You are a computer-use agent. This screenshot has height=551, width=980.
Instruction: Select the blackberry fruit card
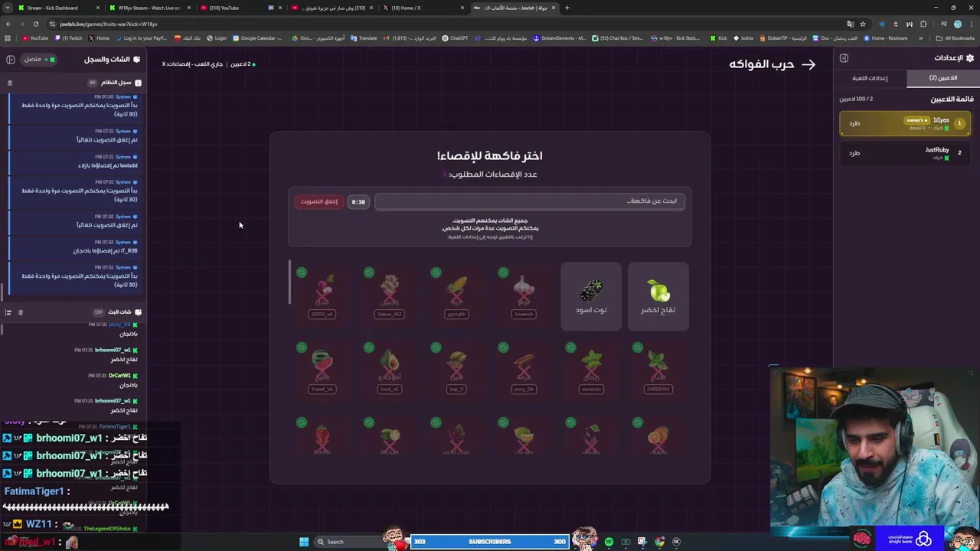click(x=591, y=297)
